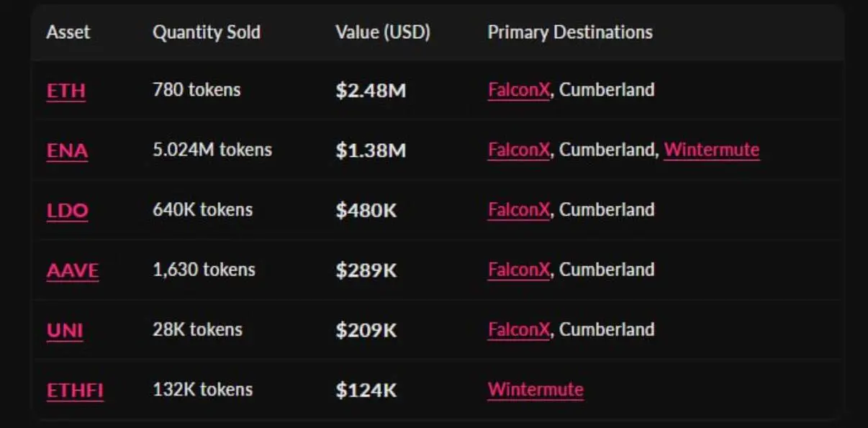This screenshot has height=428, width=868.
Task: Click the LDO asset link
Action: 67,211
